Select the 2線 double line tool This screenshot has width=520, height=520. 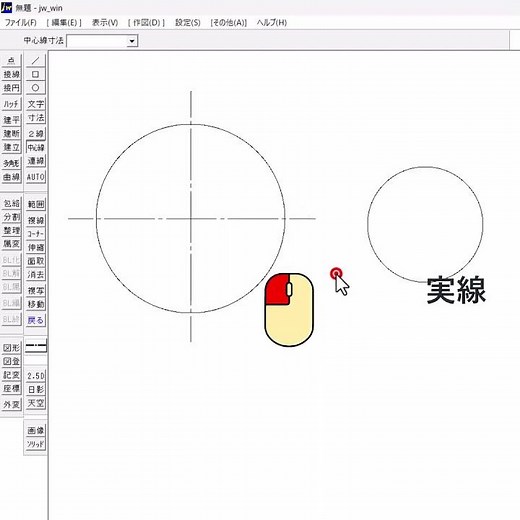tap(36, 134)
